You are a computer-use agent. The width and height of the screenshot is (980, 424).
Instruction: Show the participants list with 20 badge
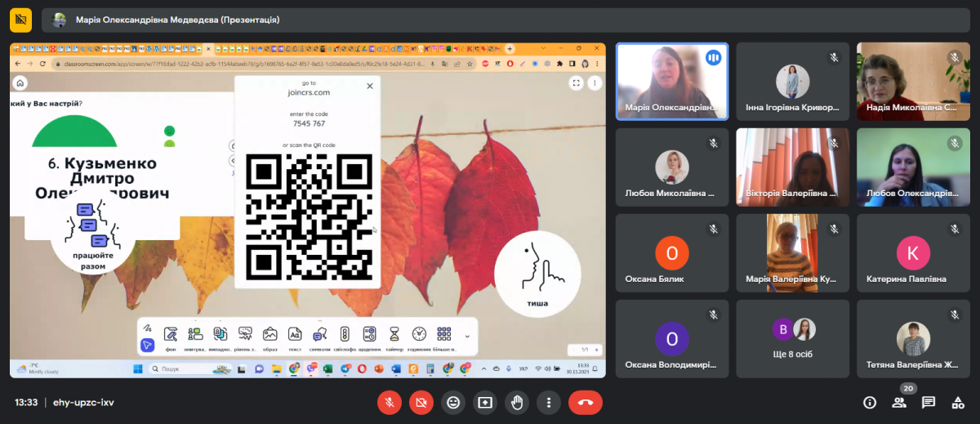[899, 402]
